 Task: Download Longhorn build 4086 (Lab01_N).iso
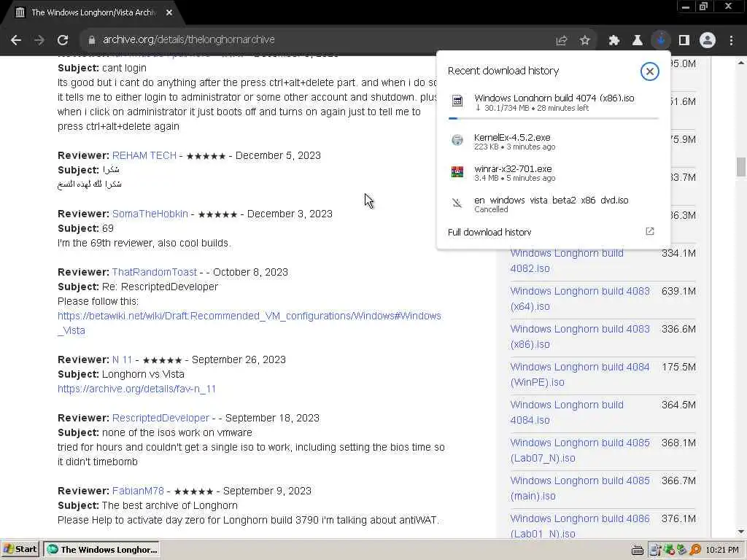(580, 526)
